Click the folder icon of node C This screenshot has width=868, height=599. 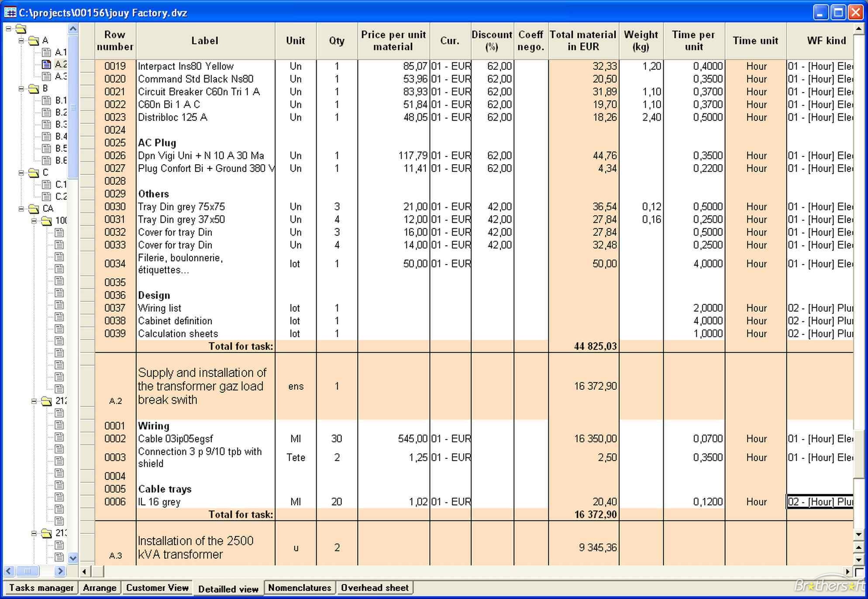click(x=34, y=173)
